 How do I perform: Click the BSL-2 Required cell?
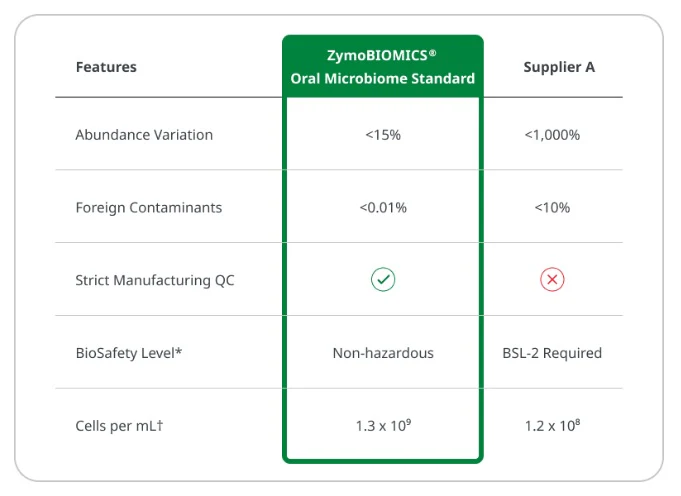pyautogui.click(x=552, y=353)
